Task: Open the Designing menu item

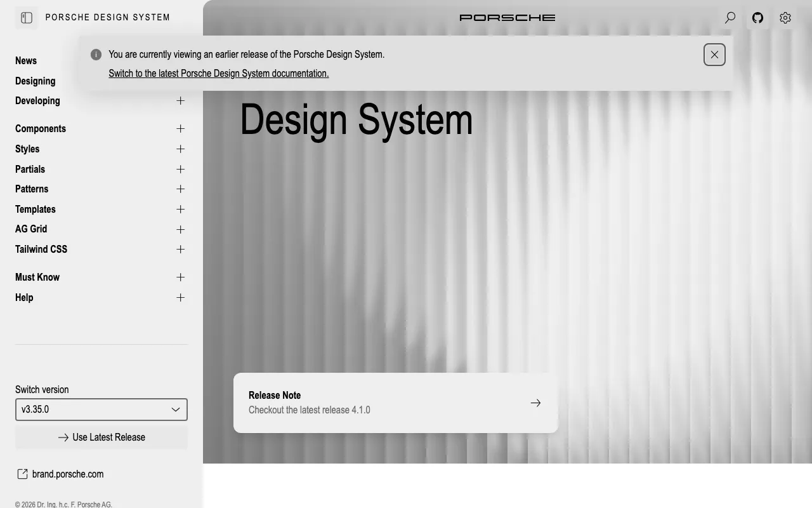Action: 36,81
